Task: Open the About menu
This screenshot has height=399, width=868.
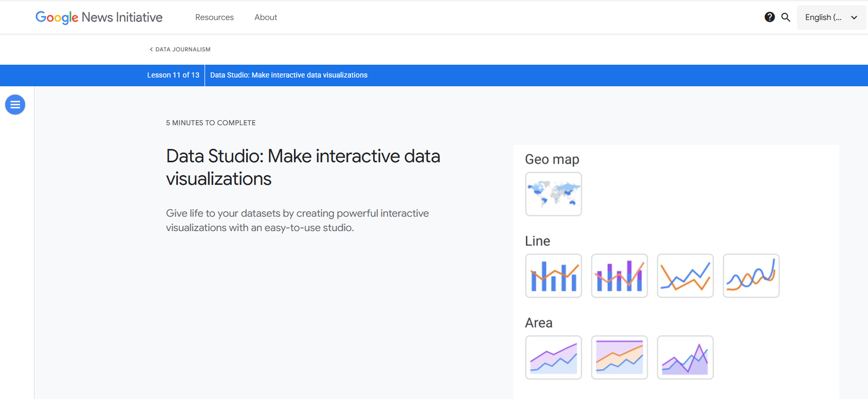Action: click(266, 17)
